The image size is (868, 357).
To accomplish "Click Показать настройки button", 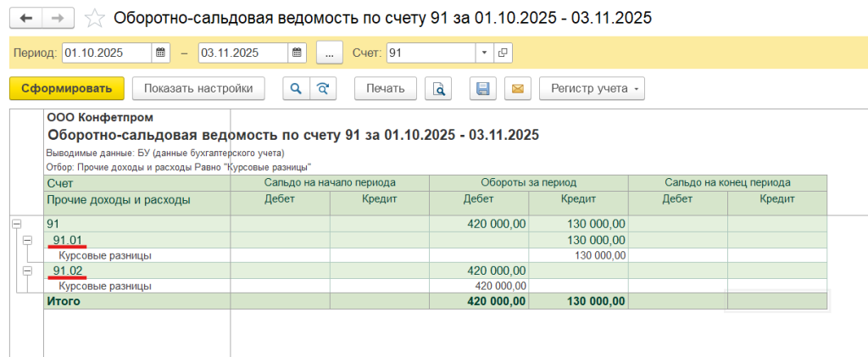I will click(198, 88).
